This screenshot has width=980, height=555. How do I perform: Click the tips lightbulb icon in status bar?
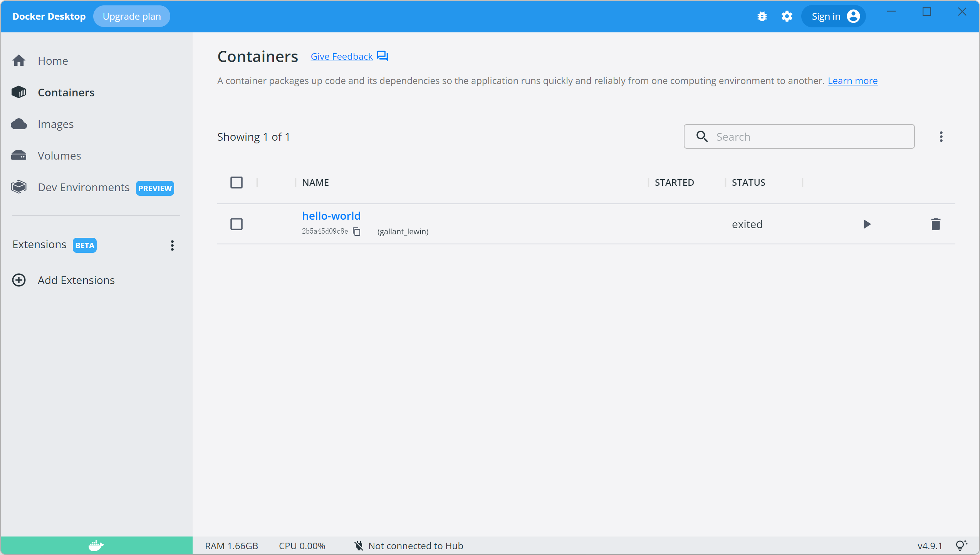click(962, 545)
